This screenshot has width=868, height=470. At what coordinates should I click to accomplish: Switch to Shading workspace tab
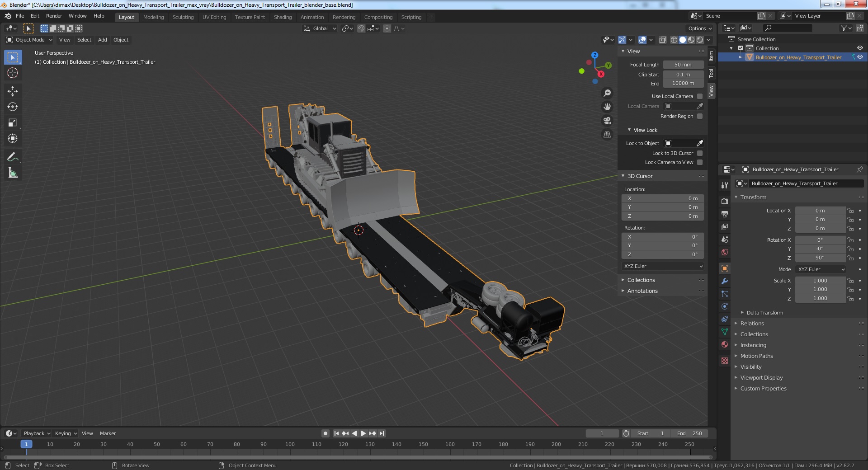pyautogui.click(x=283, y=17)
